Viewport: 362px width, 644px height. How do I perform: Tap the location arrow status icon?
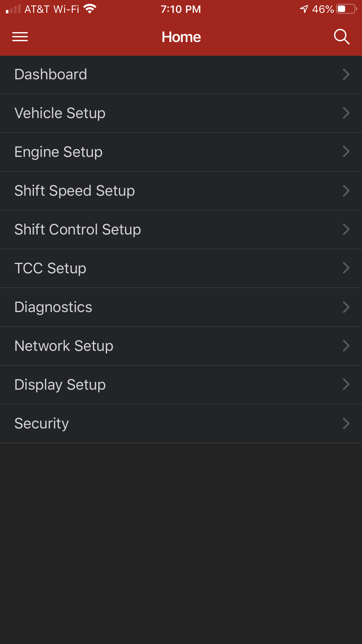click(304, 9)
